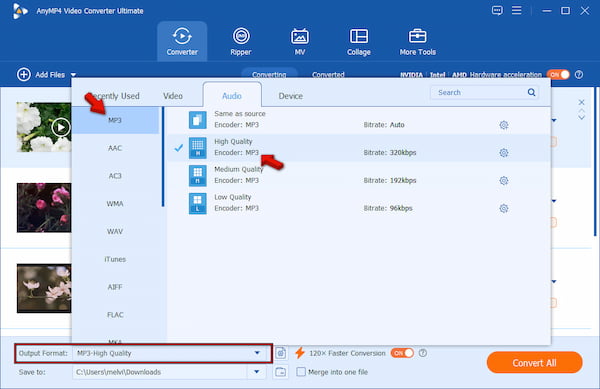Viewport: 600px width, 389px height.
Task: Switch to the Audio tab
Action: point(232,96)
